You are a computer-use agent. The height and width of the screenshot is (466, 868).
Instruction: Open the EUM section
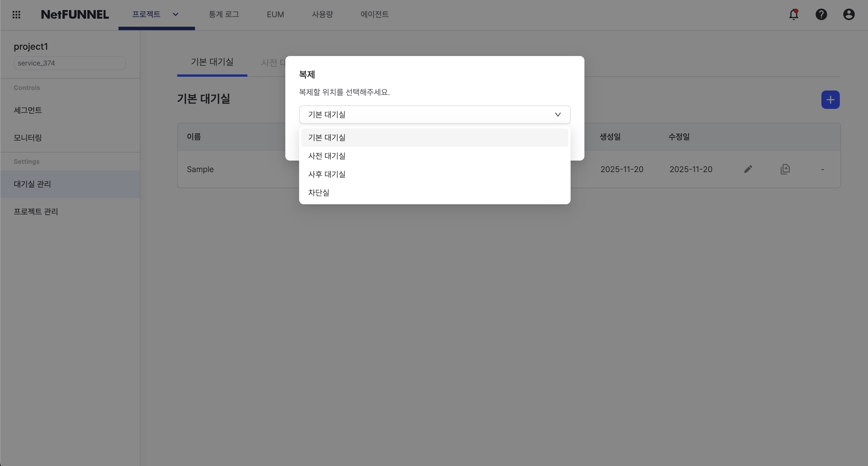(275, 14)
